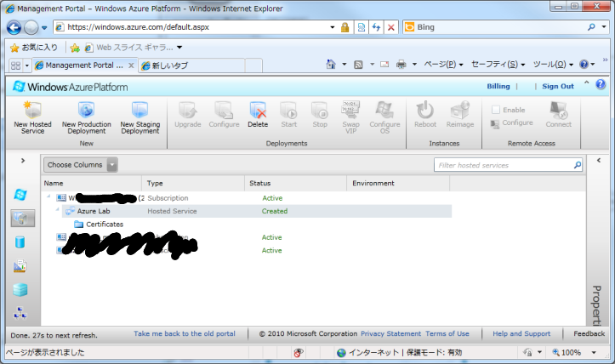Select the Certificates folder
This screenshot has width=615, height=364.
(99, 225)
